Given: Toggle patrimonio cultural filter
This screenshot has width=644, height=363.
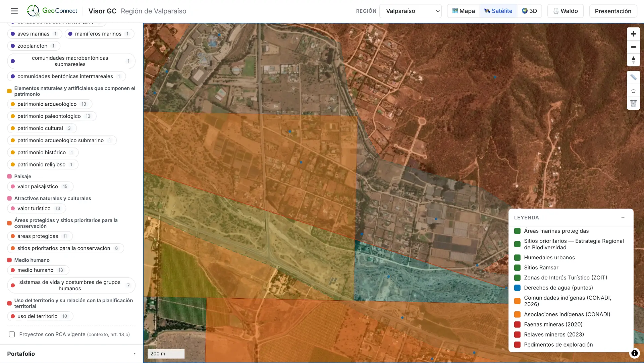Looking at the screenshot, I should 42,128.
